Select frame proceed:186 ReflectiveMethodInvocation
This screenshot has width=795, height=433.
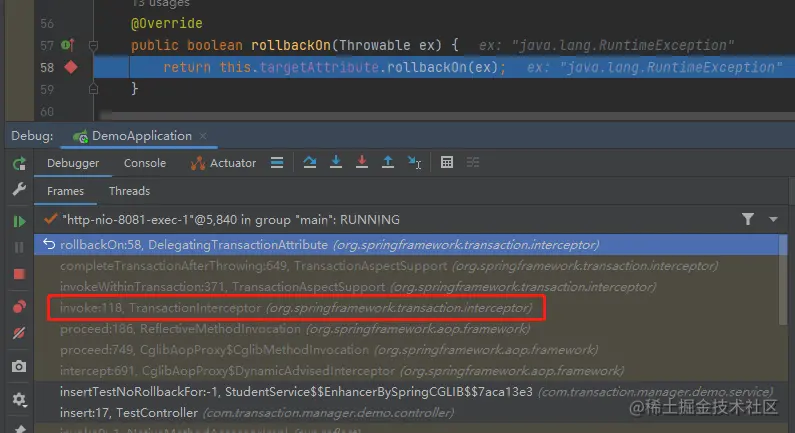pos(408,329)
